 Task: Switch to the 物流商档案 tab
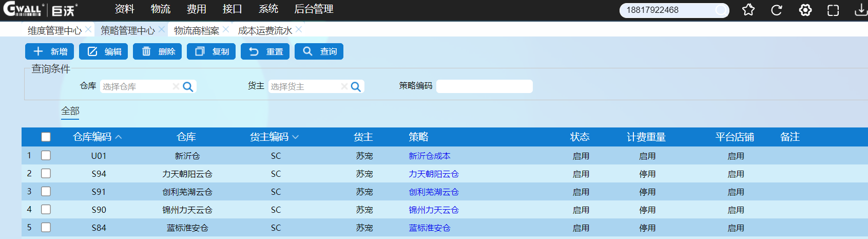coord(197,30)
